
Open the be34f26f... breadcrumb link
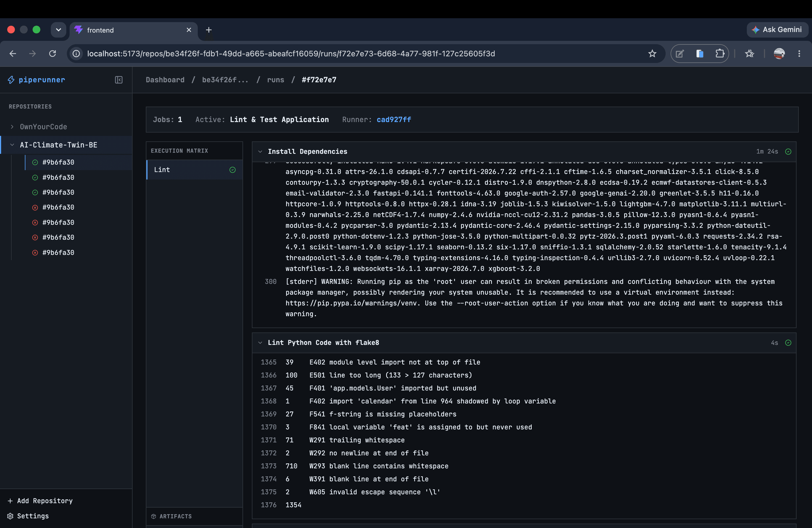pos(225,80)
